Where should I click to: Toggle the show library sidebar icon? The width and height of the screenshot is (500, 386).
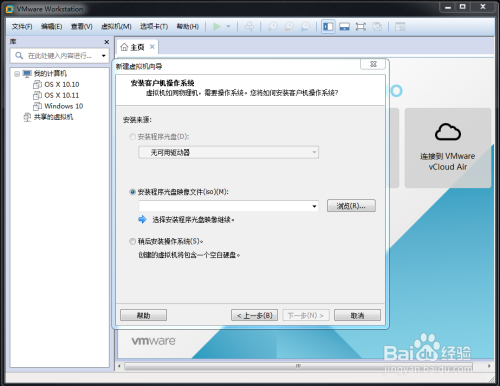pos(328,26)
